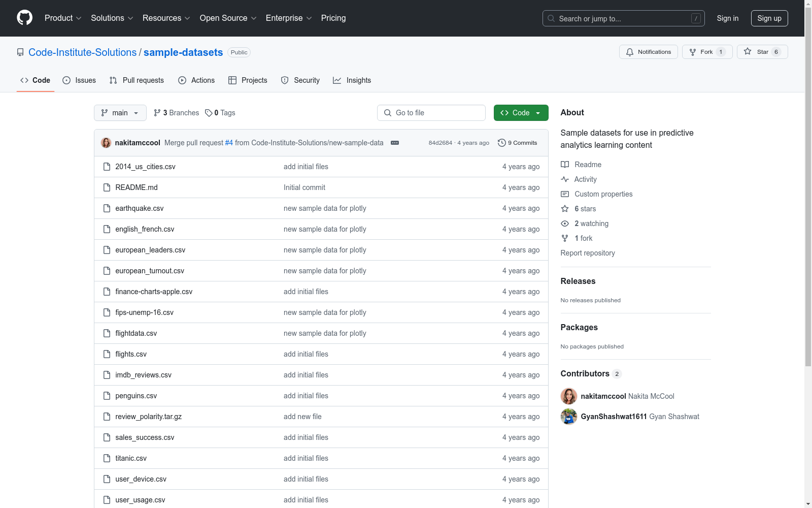Click file icon next to imdb_reviews.csv
Image resolution: width=812 pixels, height=508 pixels.
pyautogui.click(x=107, y=375)
